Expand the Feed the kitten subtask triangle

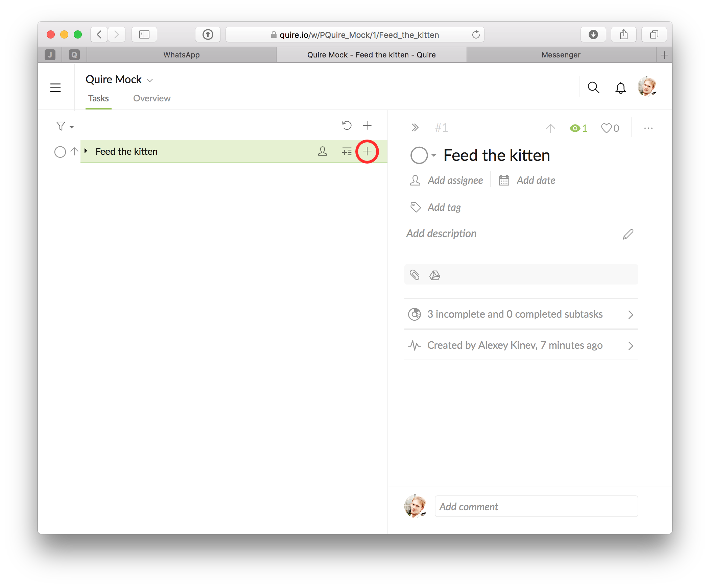[86, 151]
